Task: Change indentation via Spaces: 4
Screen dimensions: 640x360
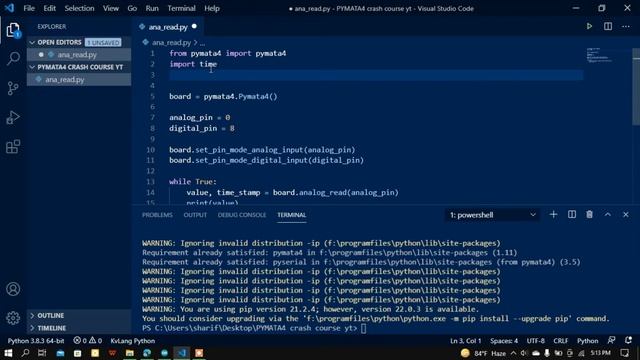Action: pos(504,340)
